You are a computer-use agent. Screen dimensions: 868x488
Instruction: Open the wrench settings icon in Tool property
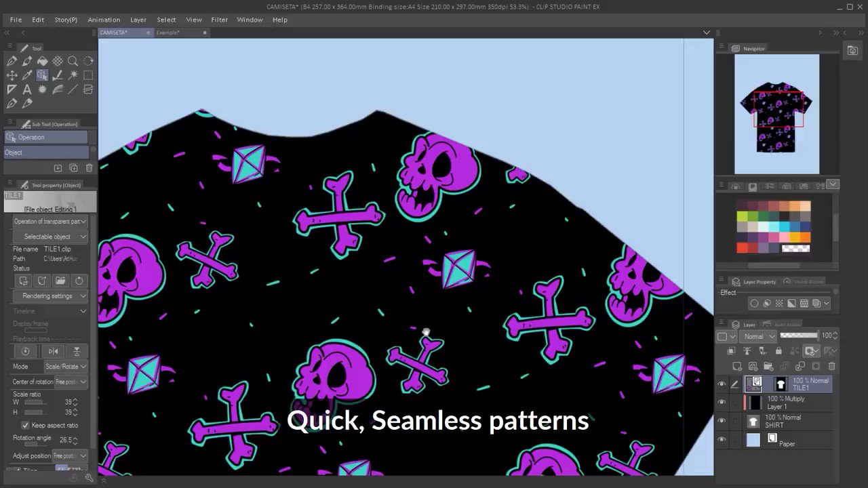point(89,478)
